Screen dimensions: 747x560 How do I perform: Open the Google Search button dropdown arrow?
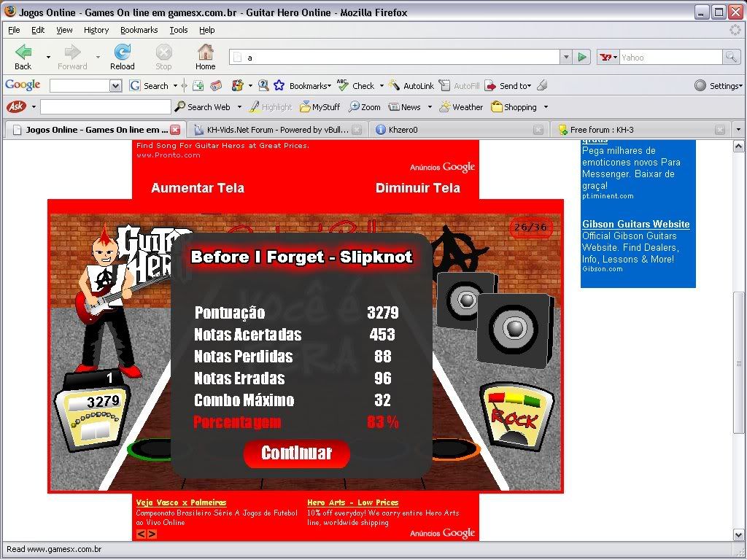click(x=175, y=86)
